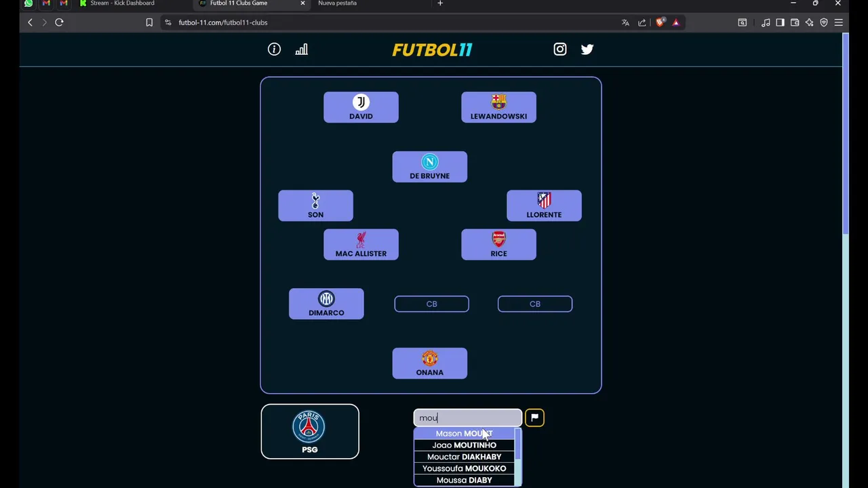Switch to second Gmail pinned tab
Viewport: 868px width, 488px height.
[64, 3]
